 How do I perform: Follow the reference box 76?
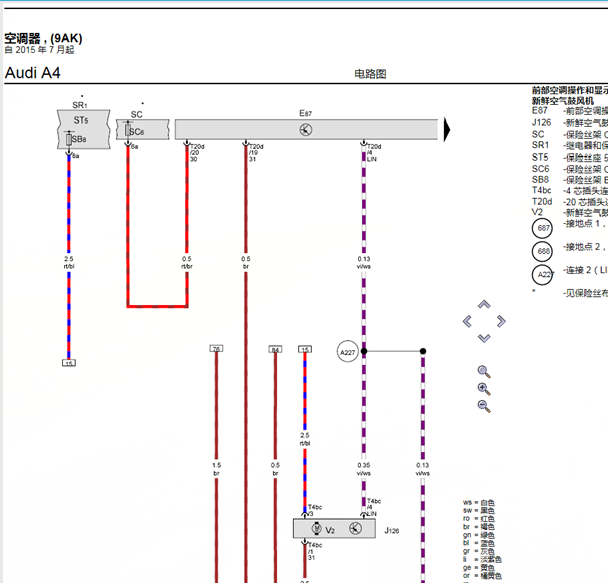pos(216,348)
